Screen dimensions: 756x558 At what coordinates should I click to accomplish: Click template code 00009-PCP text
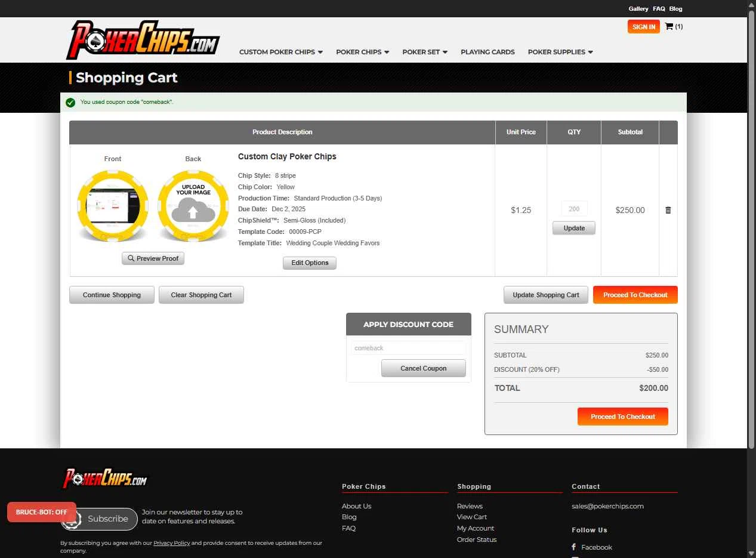click(x=305, y=232)
